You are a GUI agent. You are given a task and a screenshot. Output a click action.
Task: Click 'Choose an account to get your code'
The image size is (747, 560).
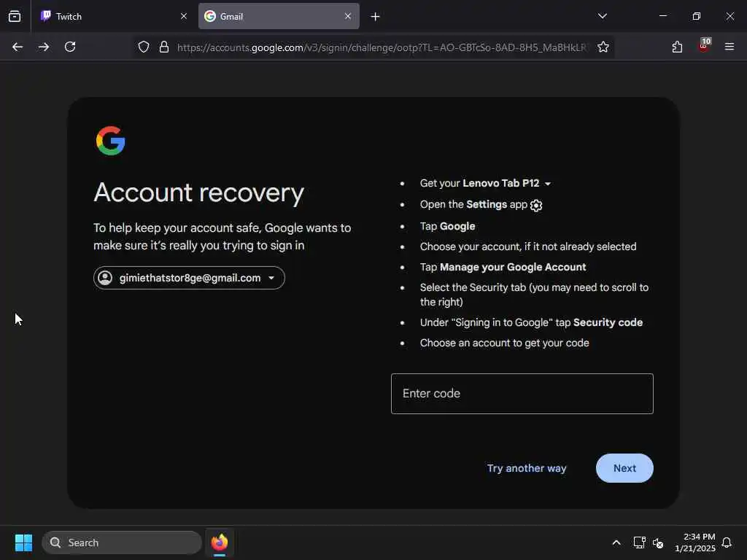505,343
